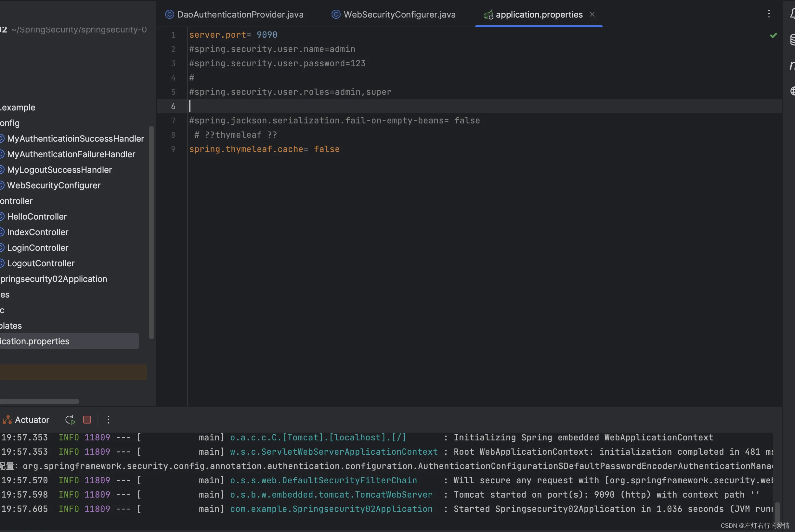Click the console vertical scrollbar

777,512
